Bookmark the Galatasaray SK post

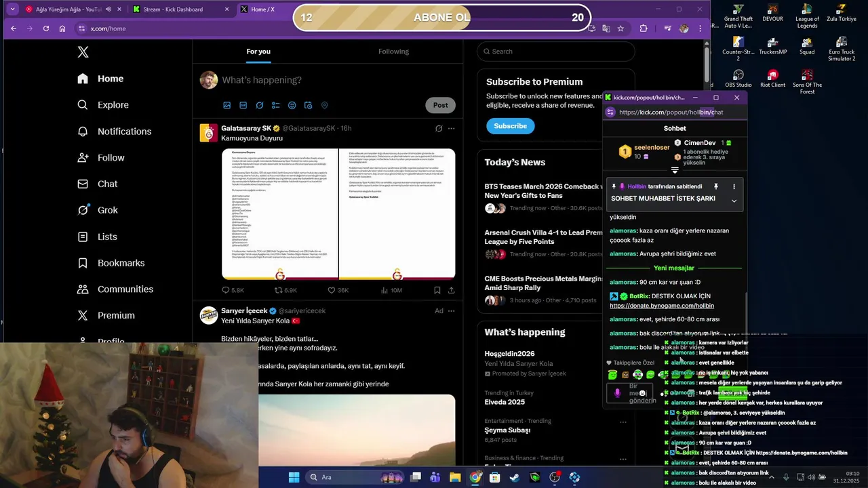coord(437,290)
